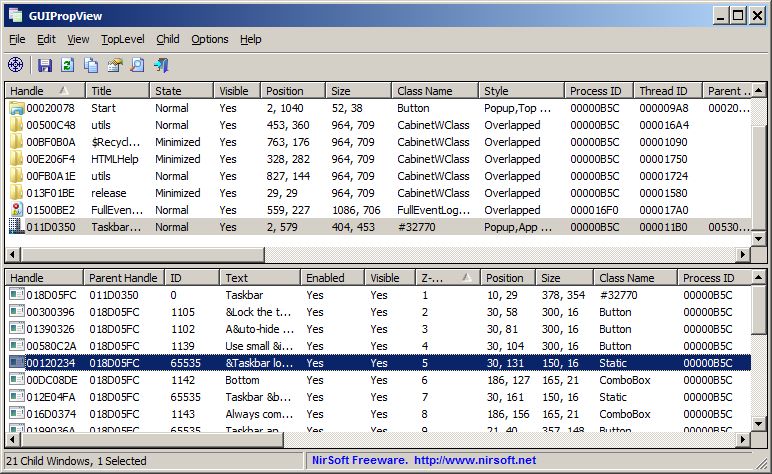Select the 'A&uto-hide ...' child text
This screenshot has height=474, width=772.
tap(259, 329)
